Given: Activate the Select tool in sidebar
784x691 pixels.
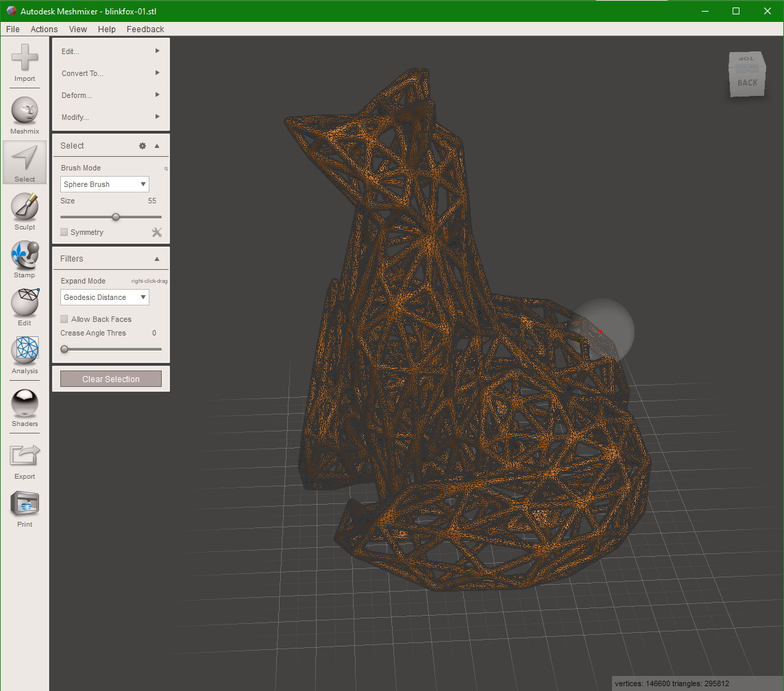Looking at the screenshot, I should point(25,163).
